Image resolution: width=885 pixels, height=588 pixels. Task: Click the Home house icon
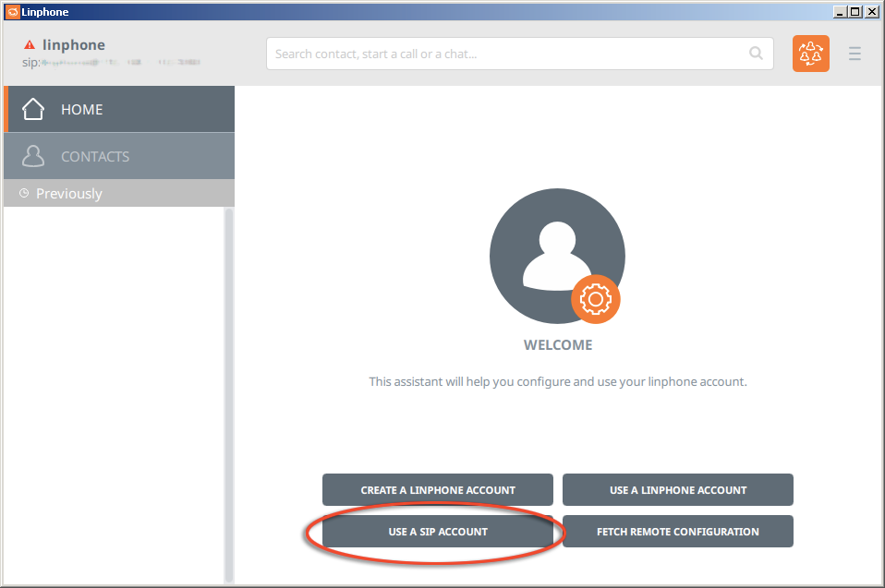pos(32,109)
